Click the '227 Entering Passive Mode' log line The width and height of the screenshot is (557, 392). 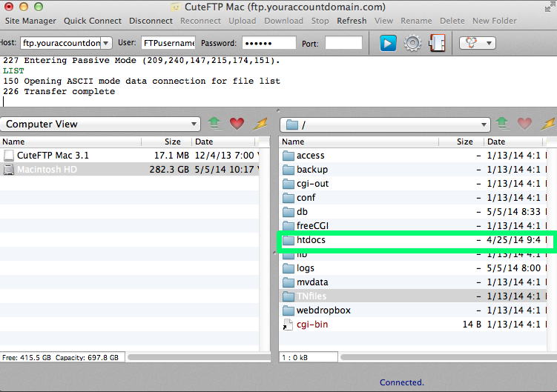point(142,61)
